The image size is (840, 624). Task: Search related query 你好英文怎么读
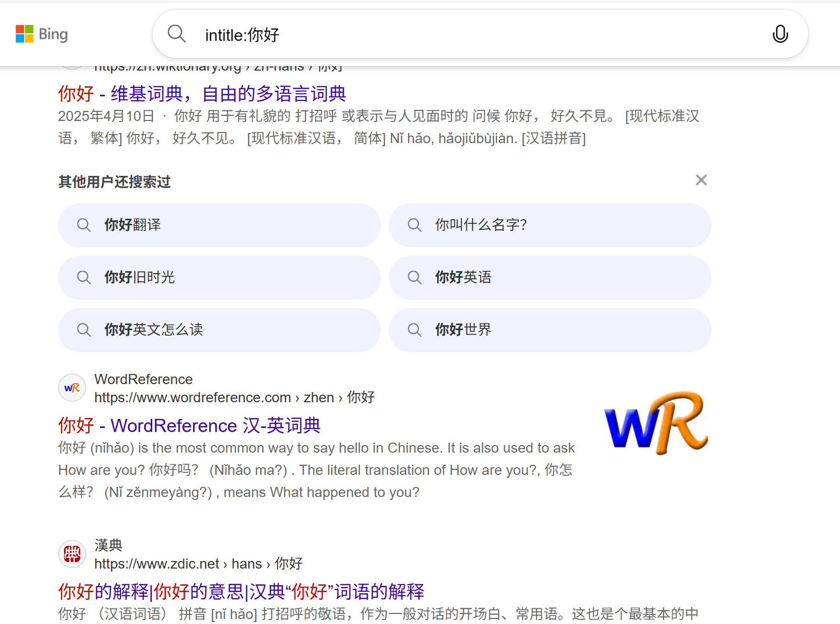coord(219,330)
